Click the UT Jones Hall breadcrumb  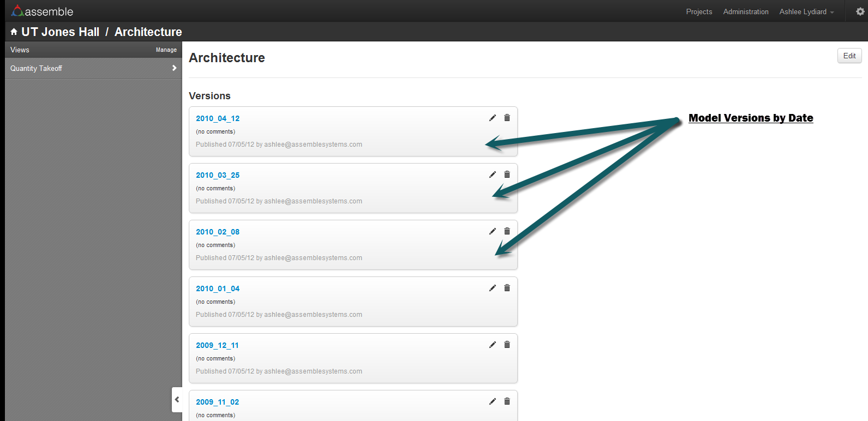[61, 32]
